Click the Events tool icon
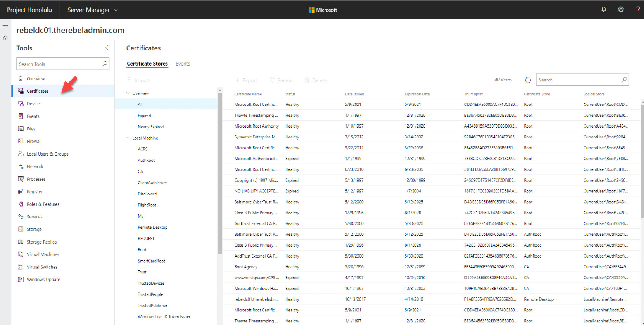This screenshot has height=325, width=644. click(21, 116)
